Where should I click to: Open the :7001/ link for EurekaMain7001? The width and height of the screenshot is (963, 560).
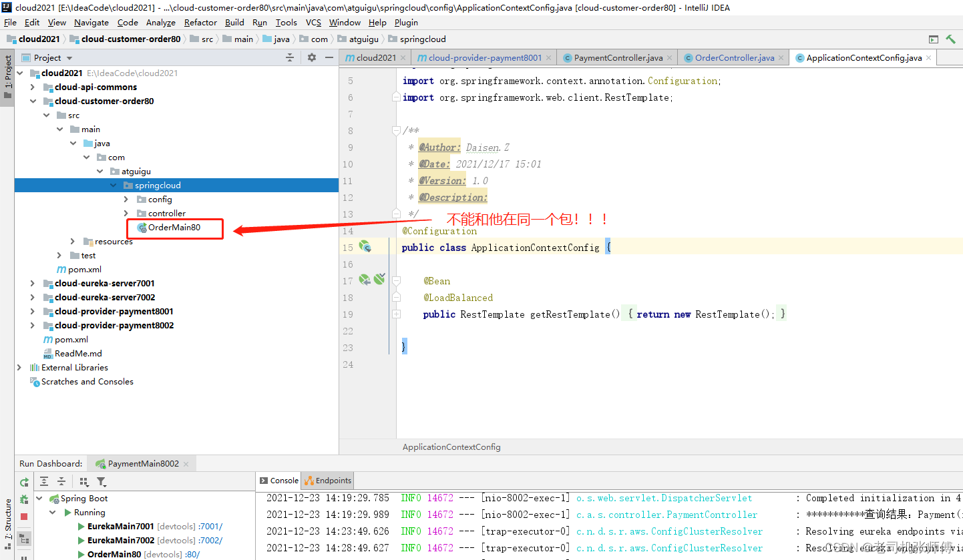(x=210, y=526)
